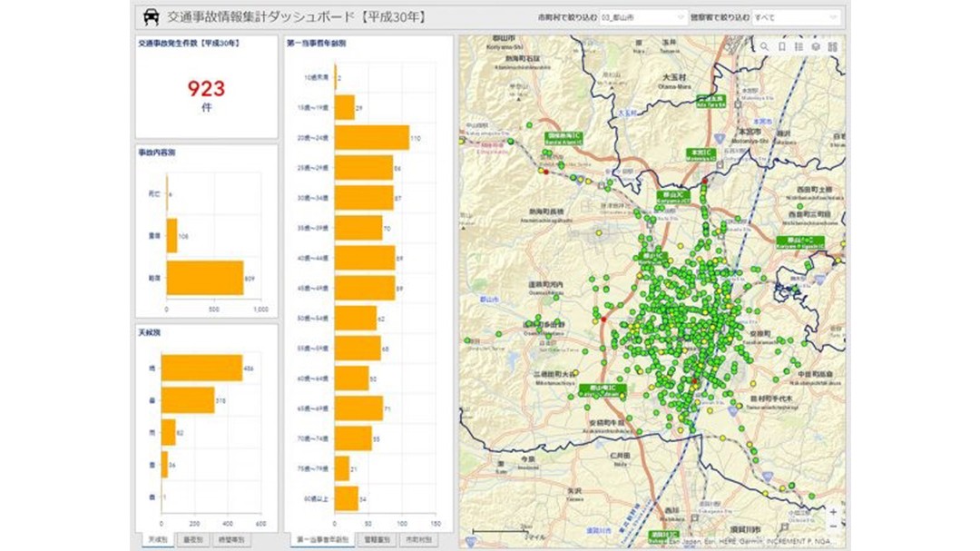Screen dimensions: 980x551
Task: Select the 70歳~74歳 age bar valued 55
Action: tap(354, 438)
